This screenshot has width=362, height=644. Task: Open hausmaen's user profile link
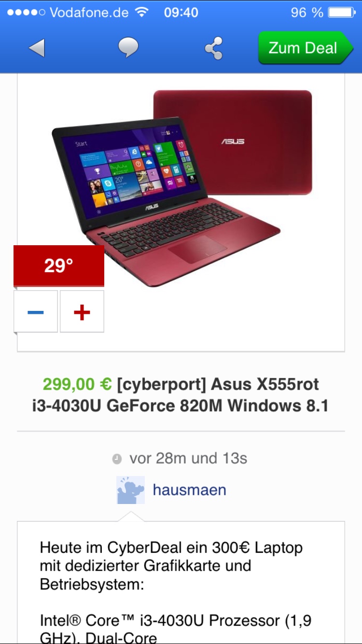(189, 490)
